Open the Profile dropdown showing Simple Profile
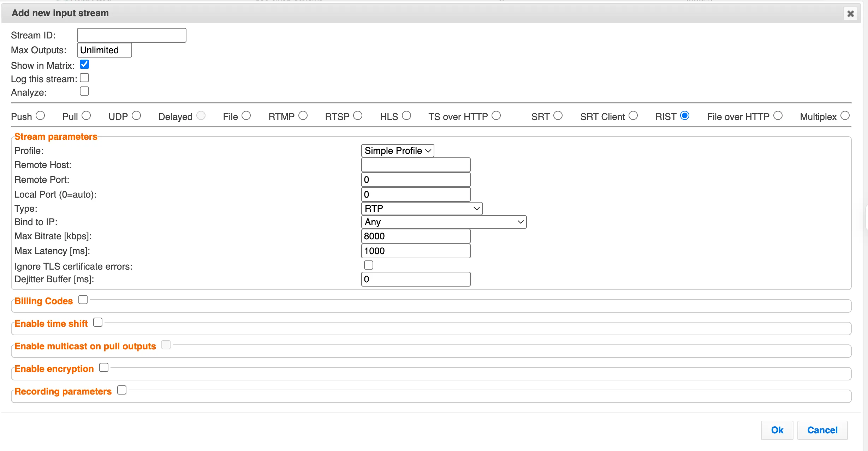This screenshot has height=451, width=868. click(398, 151)
